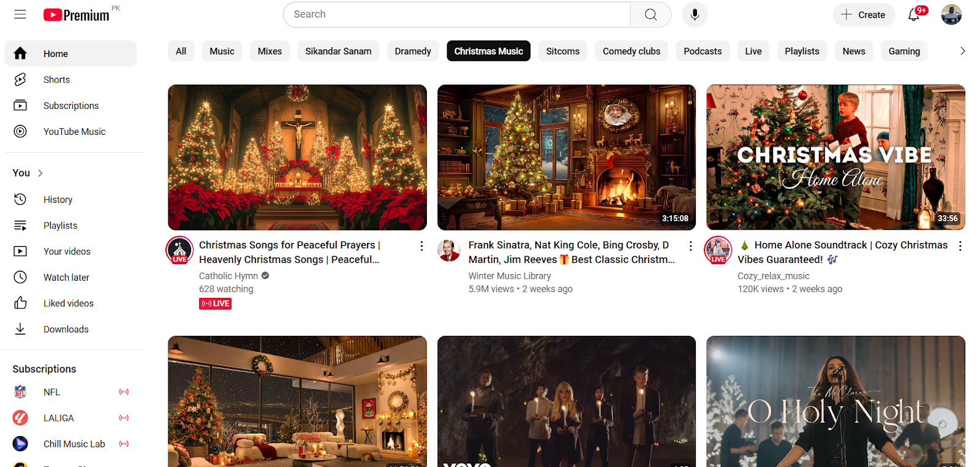This screenshot has width=980, height=467.
Task: Open Cozy_relax_music channel avatar
Action: pos(718,250)
